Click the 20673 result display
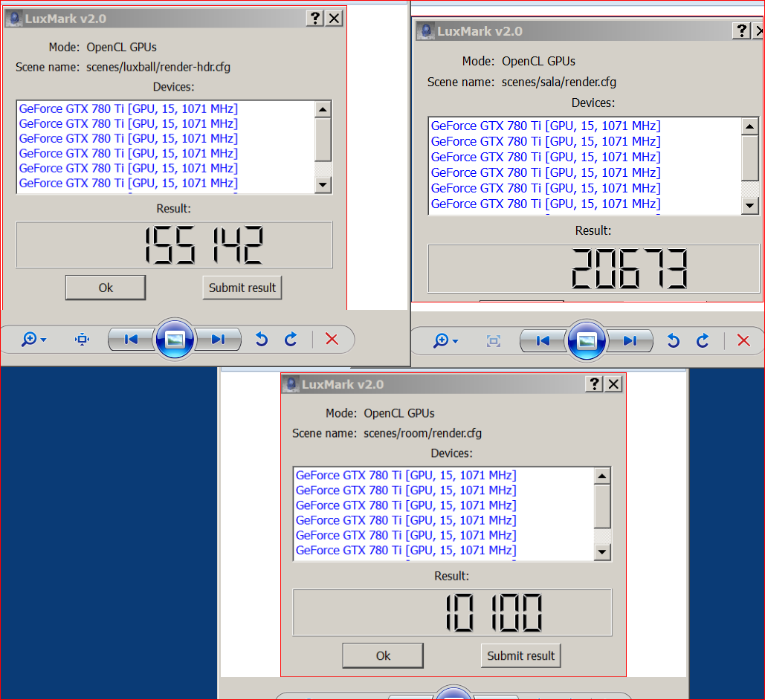The image size is (765, 700). pyautogui.click(x=594, y=268)
